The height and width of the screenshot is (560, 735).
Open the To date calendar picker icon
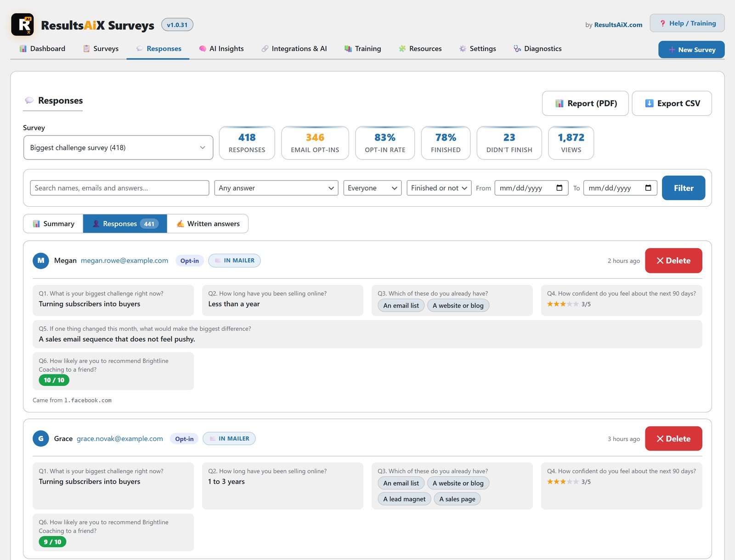pyautogui.click(x=648, y=188)
